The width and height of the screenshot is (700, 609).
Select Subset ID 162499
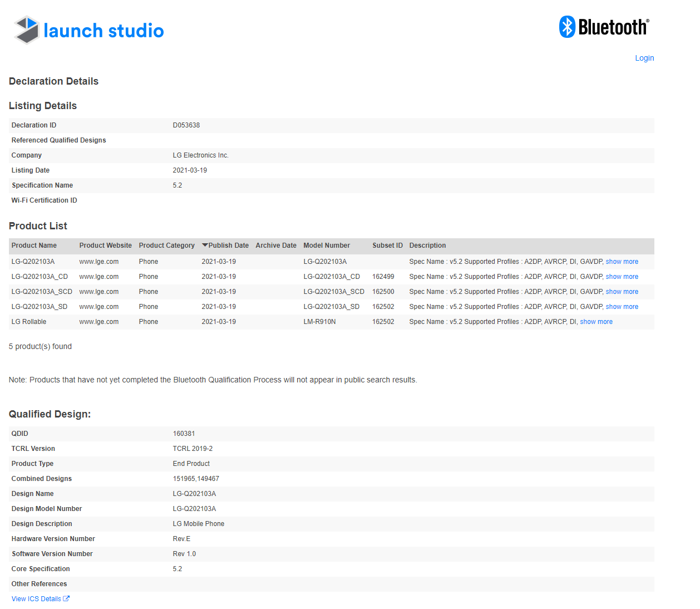383,277
